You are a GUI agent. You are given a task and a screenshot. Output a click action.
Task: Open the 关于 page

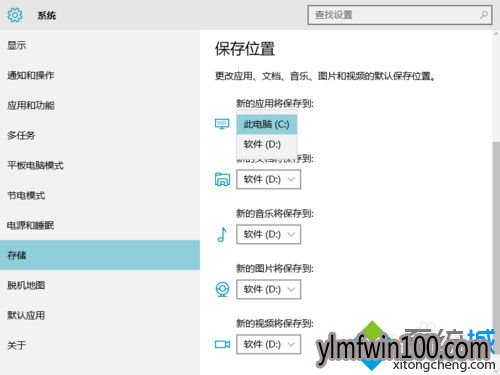tap(100, 345)
